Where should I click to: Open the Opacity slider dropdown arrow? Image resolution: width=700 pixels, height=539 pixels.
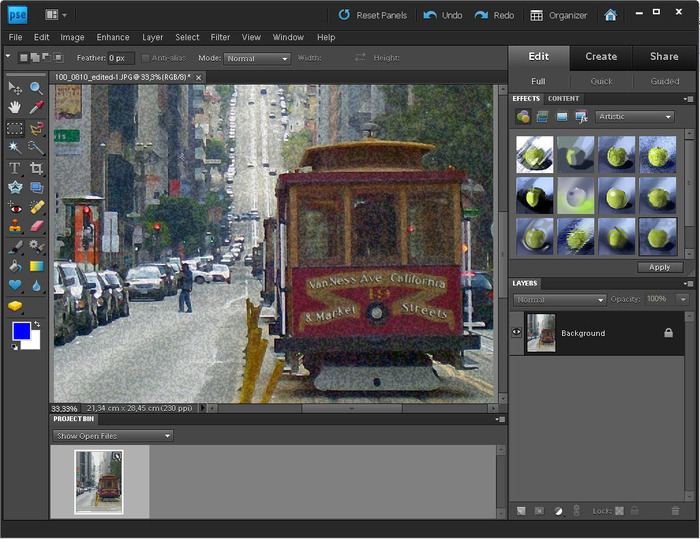click(x=683, y=299)
